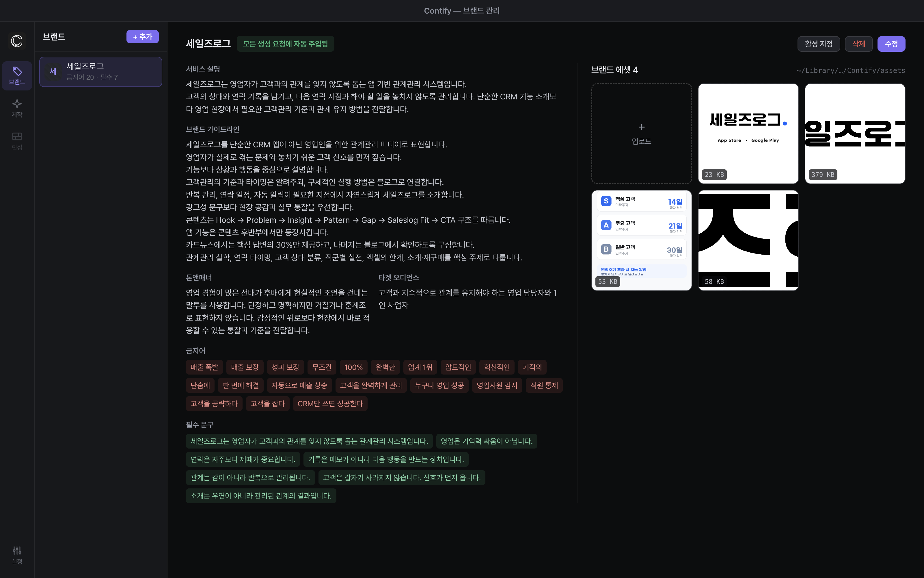Click the 활성 지정 button

[818, 44]
